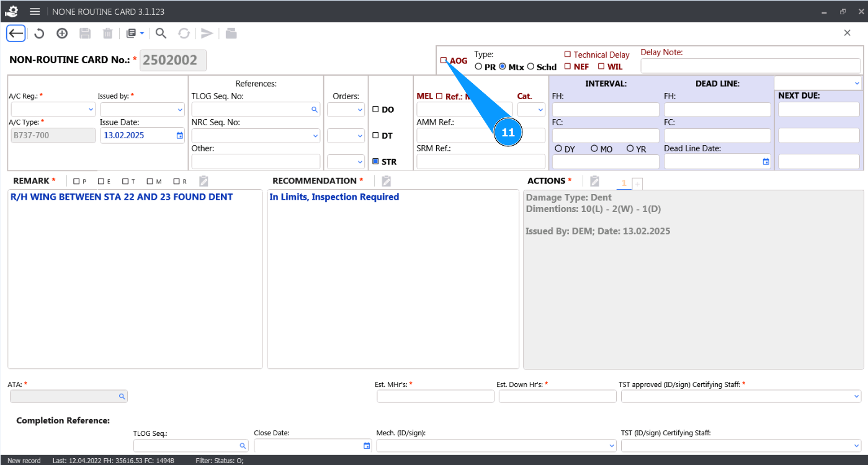This screenshot has width=868, height=465.
Task: Open the report list toolbar dropdown
Action: (135, 33)
